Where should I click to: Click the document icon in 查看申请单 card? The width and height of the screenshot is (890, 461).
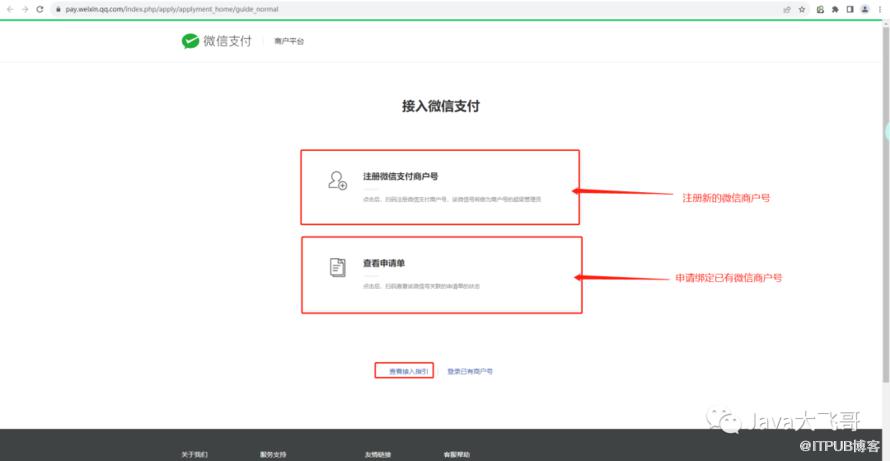[x=337, y=267]
